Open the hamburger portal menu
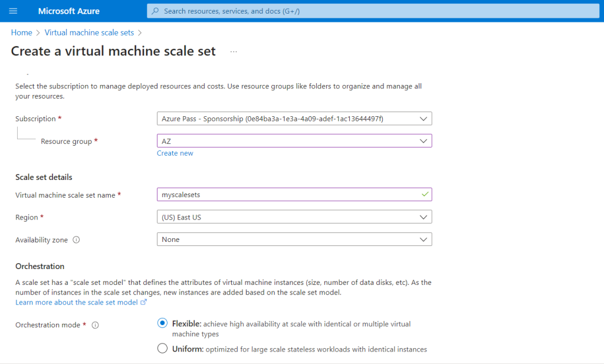The image size is (604, 364). [14, 11]
